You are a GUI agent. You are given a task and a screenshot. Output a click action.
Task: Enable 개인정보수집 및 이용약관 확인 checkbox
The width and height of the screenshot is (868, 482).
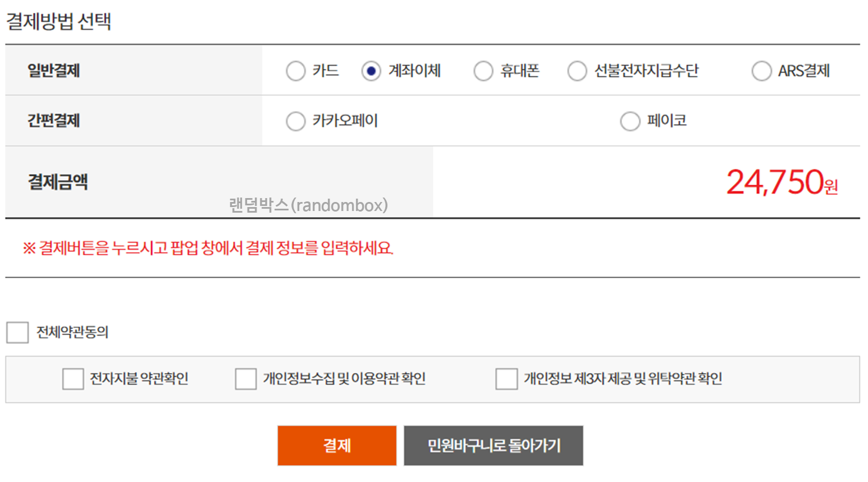point(245,379)
